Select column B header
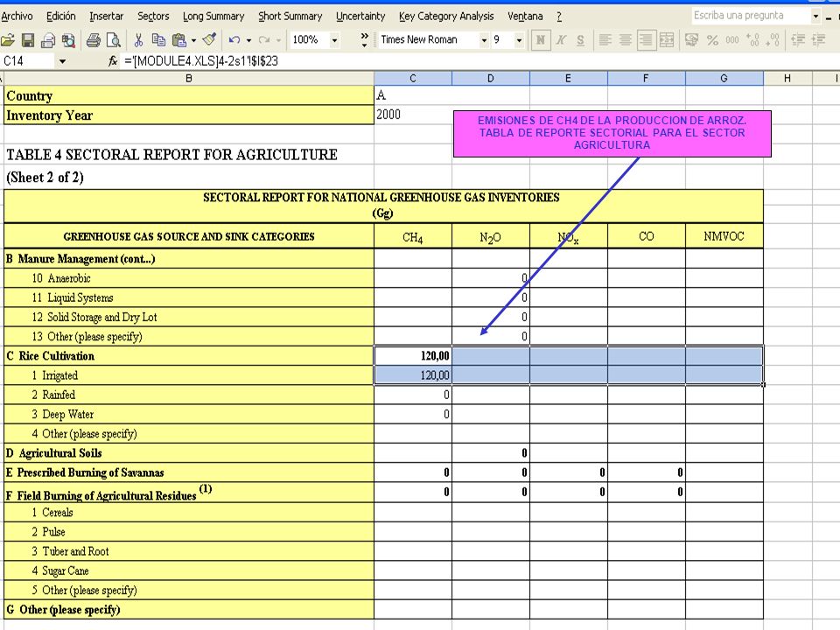This screenshot has height=630, width=840. [x=189, y=78]
